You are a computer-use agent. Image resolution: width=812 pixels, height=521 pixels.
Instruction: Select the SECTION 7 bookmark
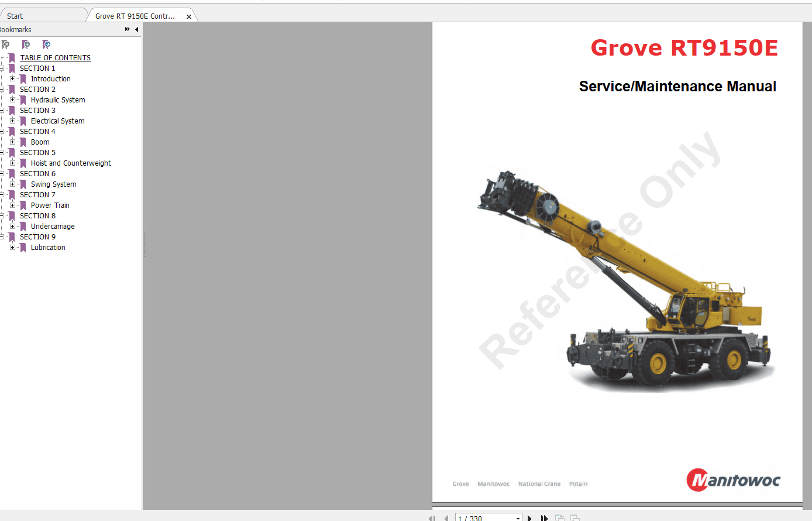(x=37, y=194)
